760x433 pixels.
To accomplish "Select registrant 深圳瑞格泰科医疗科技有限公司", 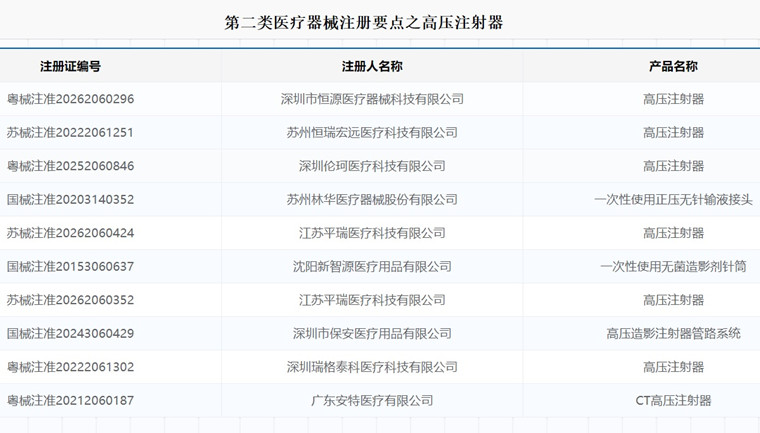I will [372, 367].
